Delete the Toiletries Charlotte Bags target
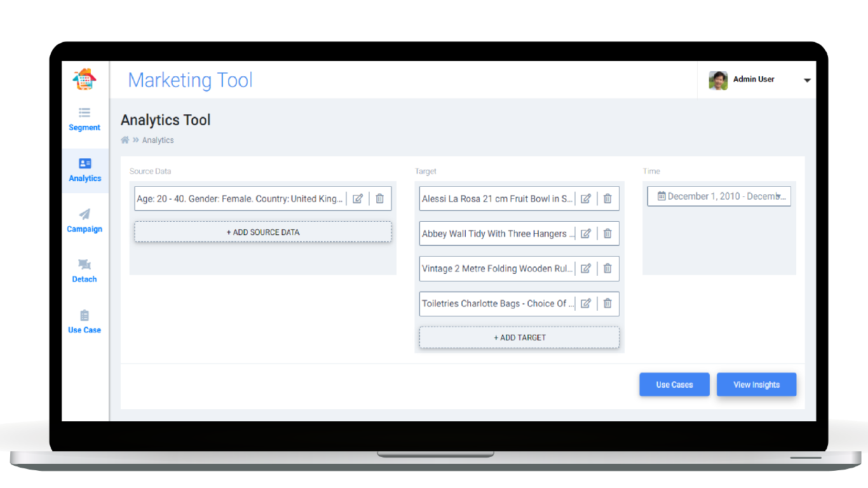 pyautogui.click(x=607, y=303)
